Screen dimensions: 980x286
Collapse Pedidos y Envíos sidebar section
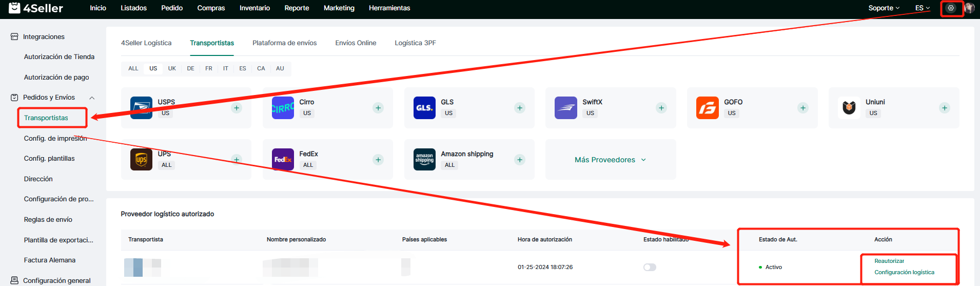[92, 98]
